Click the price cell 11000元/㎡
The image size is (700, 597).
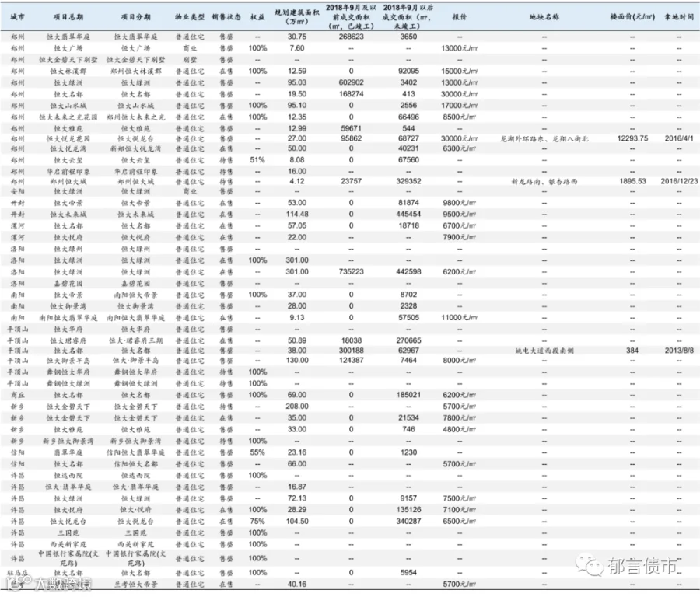[460, 318]
